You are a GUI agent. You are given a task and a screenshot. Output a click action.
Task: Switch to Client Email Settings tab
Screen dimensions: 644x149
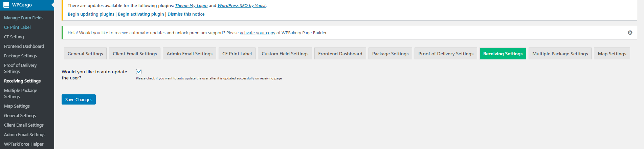tap(135, 54)
